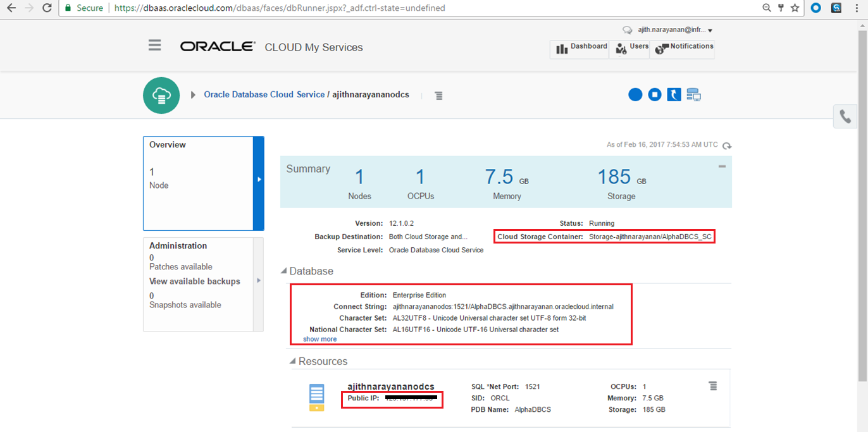Open the Users button
This screenshot has height=432, width=868.
(629, 49)
